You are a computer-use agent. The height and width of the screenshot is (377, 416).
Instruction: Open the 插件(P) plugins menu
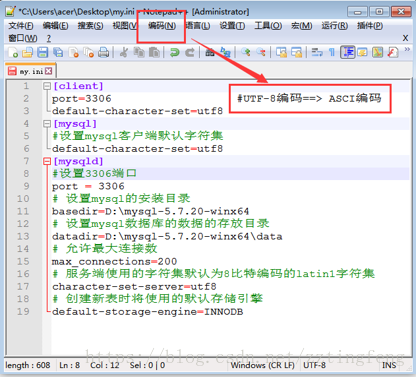tap(370, 26)
